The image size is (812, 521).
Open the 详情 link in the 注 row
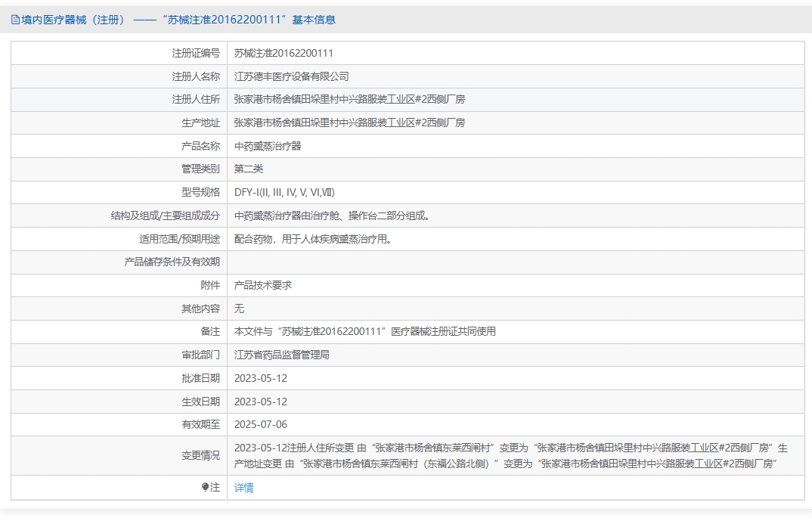coord(243,488)
